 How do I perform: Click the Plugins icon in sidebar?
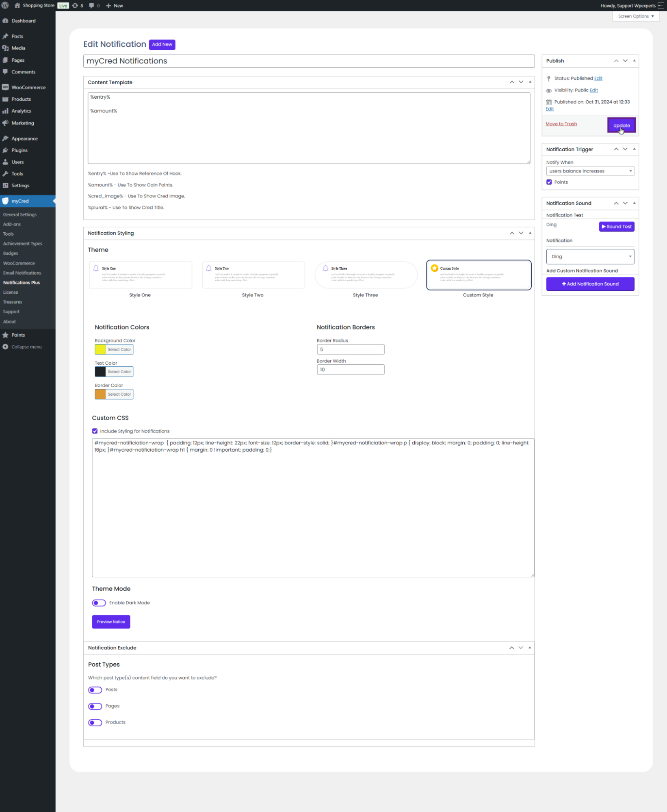[5, 150]
